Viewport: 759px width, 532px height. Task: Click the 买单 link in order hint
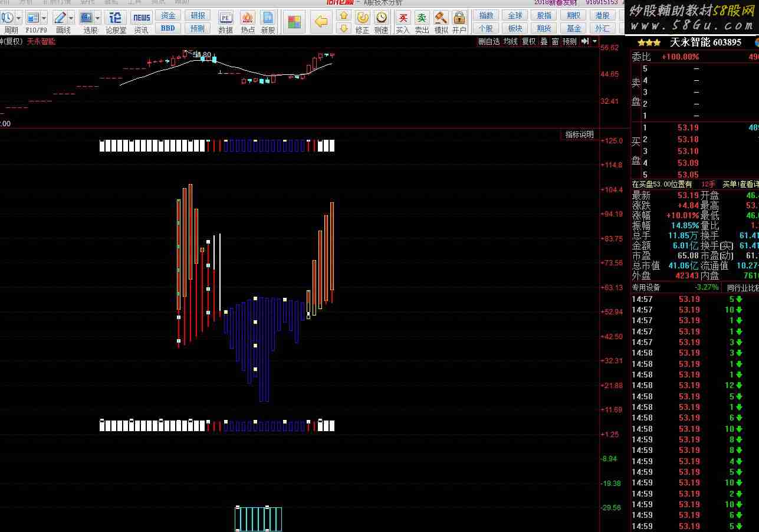click(x=730, y=185)
